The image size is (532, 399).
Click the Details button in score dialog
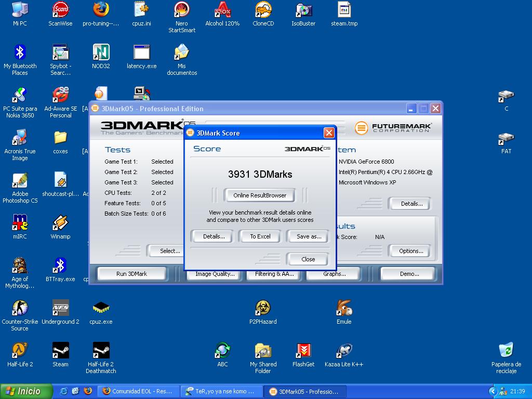(214, 236)
